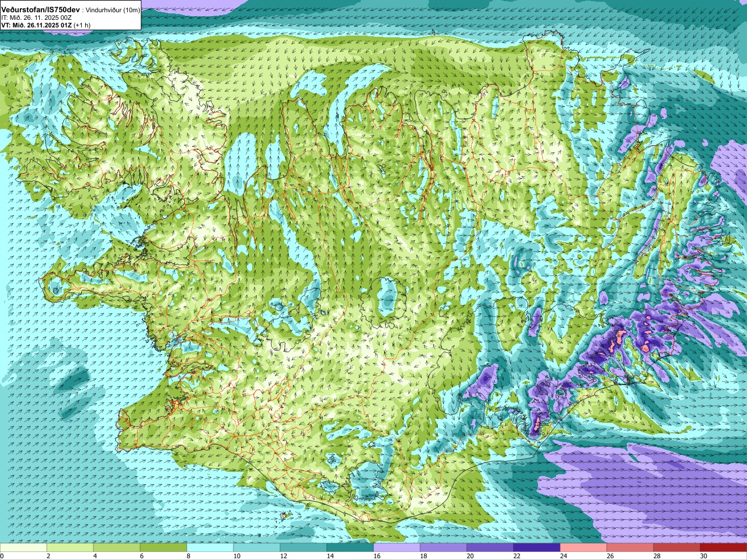This screenshot has width=747, height=560.
Task: Click the purple 18–20 legend swatch
Action: pos(444,548)
